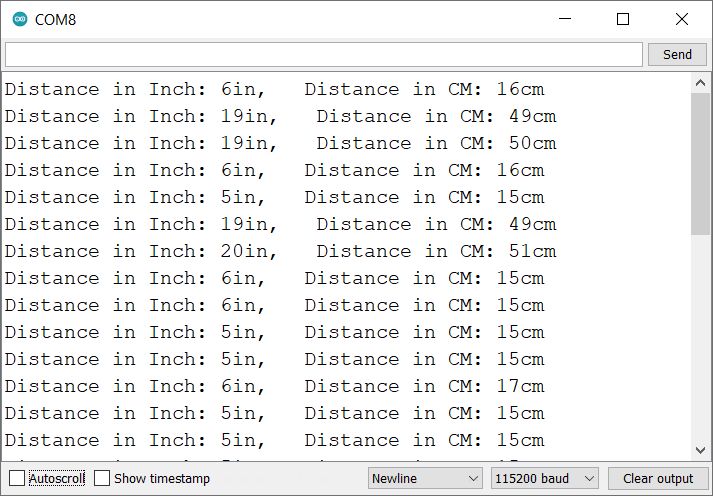Expand the 115200 baud rate dropdown
Image resolution: width=713 pixels, height=496 pixels.
coord(544,478)
